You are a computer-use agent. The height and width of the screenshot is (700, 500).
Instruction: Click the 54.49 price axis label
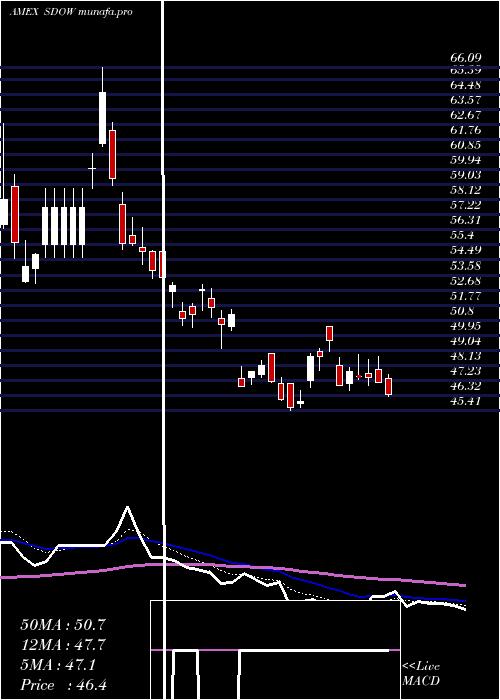pyautogui.click(x=465, y=250)
